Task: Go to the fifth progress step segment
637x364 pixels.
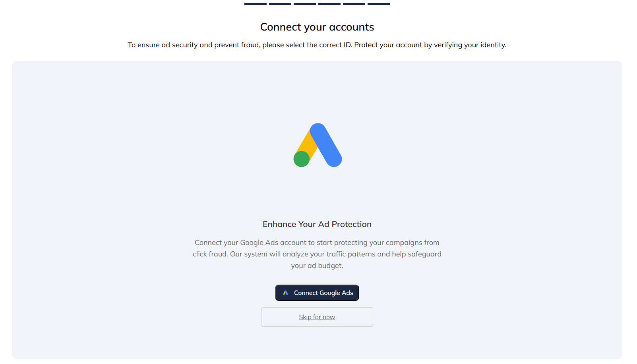Action: [354, 4]
